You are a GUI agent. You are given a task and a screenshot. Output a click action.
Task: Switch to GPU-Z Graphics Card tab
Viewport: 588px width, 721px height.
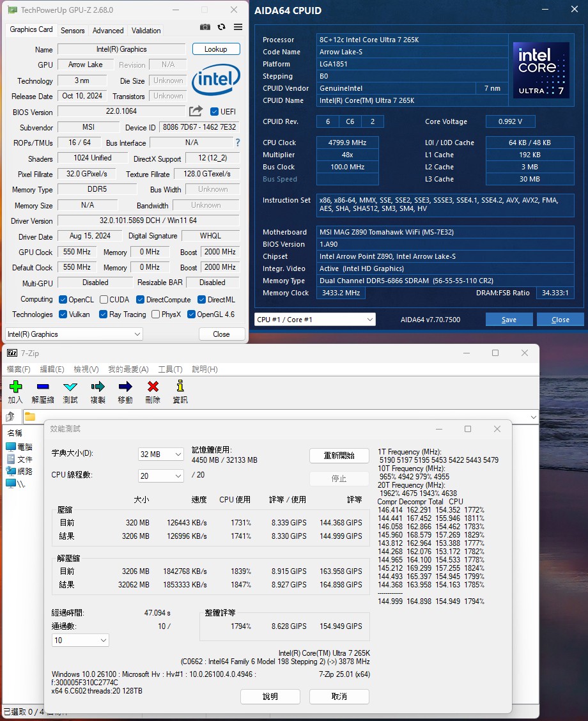point(31,29)
